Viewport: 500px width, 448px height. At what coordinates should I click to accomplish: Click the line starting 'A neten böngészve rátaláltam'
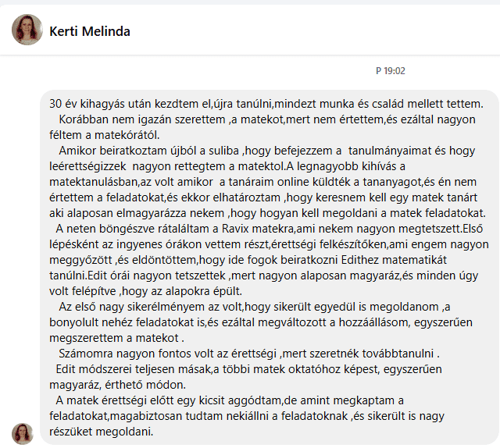(x=270, y=229)
